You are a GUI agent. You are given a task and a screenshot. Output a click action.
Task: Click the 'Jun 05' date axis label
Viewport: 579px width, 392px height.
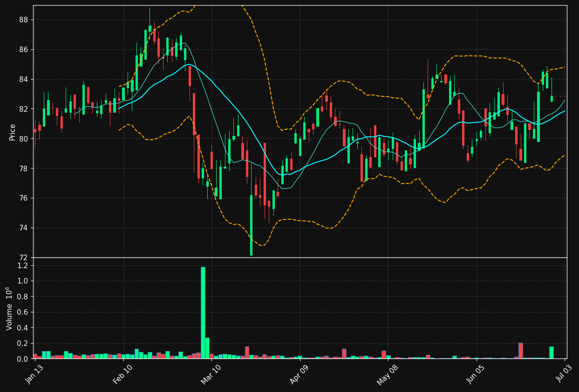click(476, 374)
